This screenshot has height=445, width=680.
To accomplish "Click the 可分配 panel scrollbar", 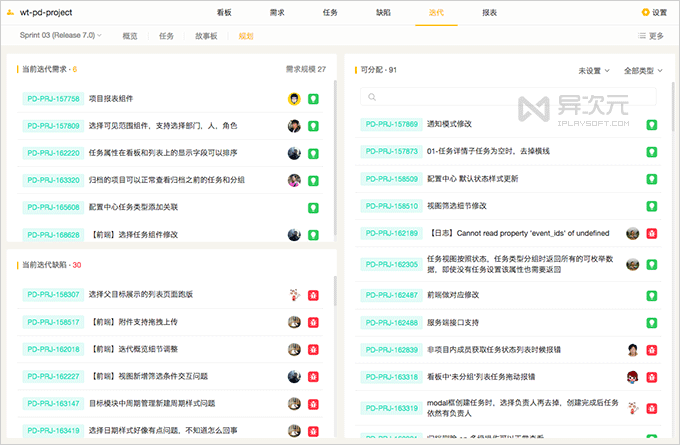I will [x=673, y=108].
